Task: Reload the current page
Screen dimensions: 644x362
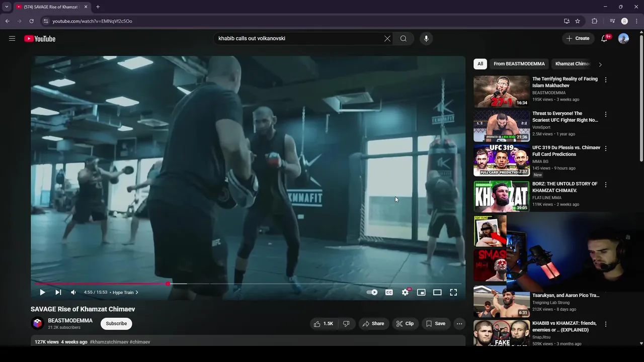Action: (31, 21)
